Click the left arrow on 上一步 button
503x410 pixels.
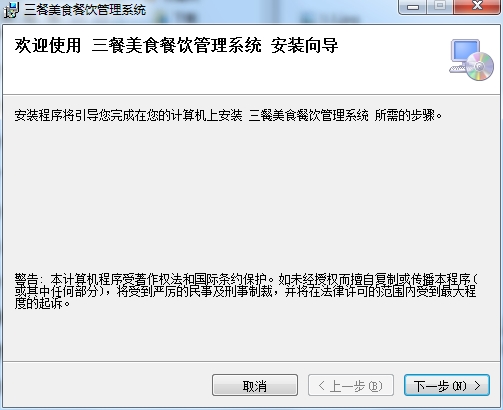click(321, 386)
